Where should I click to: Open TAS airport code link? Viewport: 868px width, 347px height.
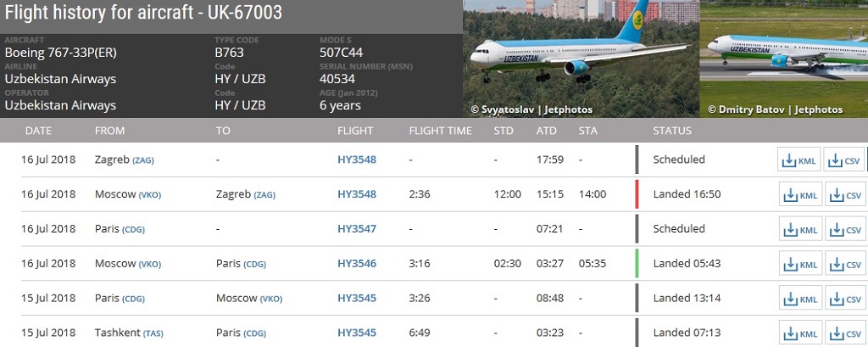tap(153, 333)
